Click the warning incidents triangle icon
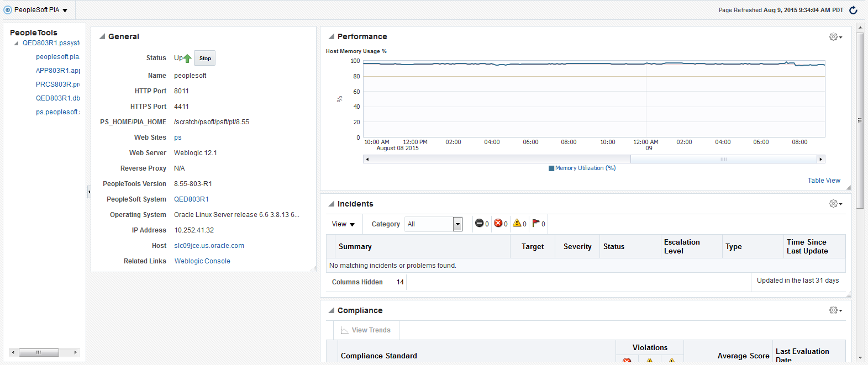This screenshot has width=868, height=365. click(517, 223)
